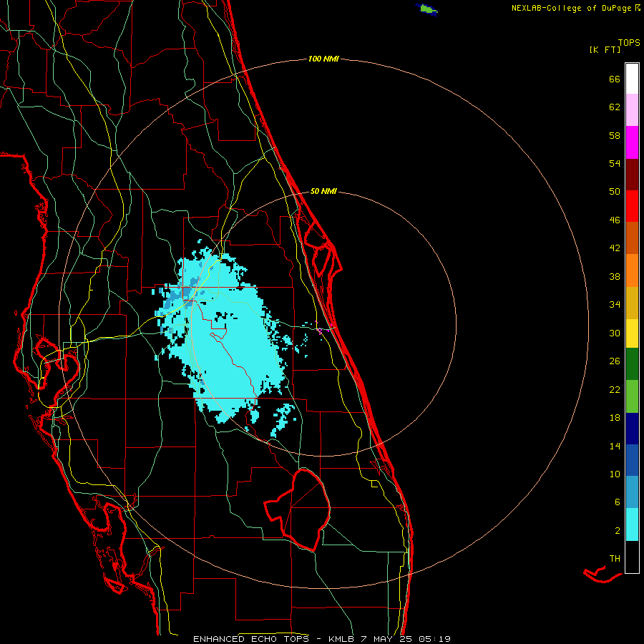Click the 14 scale value label
Screen dimensions: 644x644
(x=615, y=446)
